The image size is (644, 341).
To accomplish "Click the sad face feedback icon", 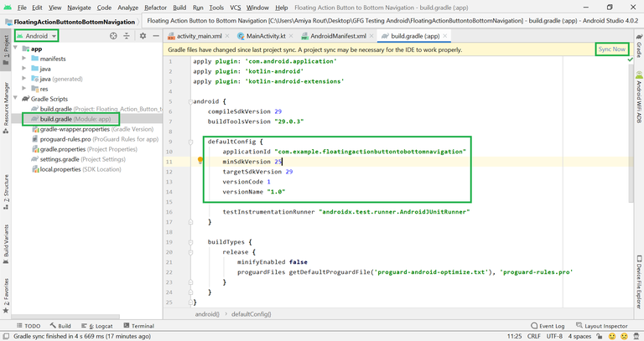I will (x=625, y=337).
